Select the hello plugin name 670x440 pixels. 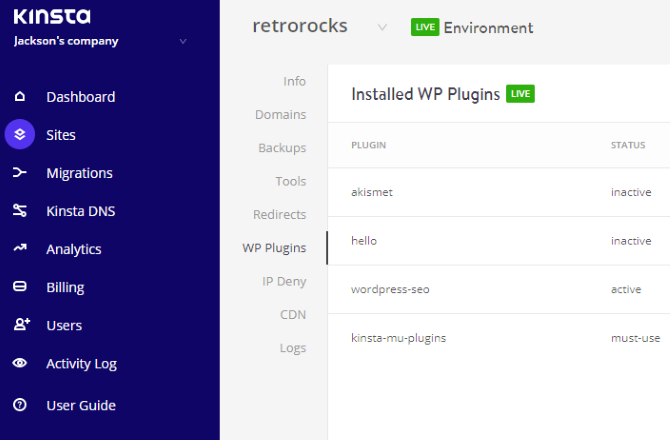coord(364,241)
